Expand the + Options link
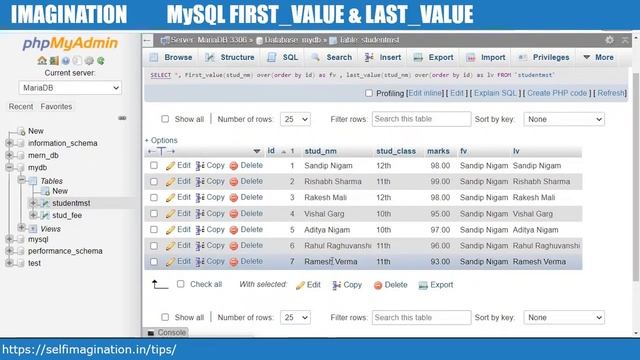640x360 pixels. coord(161,140)
